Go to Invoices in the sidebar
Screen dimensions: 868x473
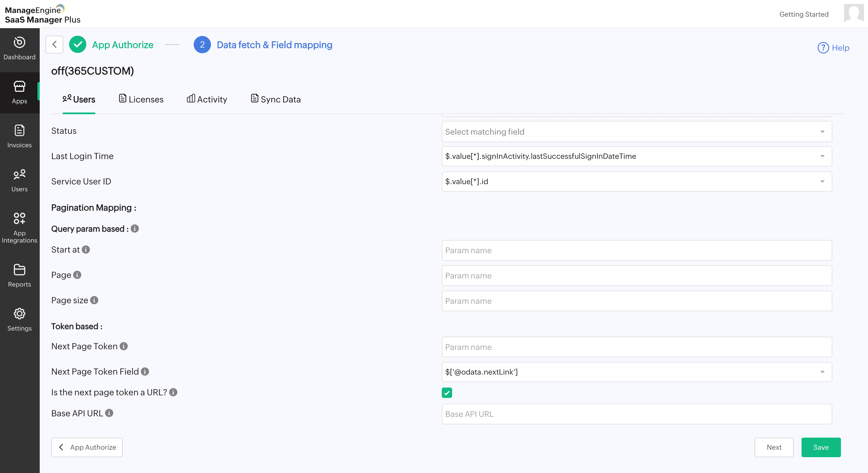(19, 136)
